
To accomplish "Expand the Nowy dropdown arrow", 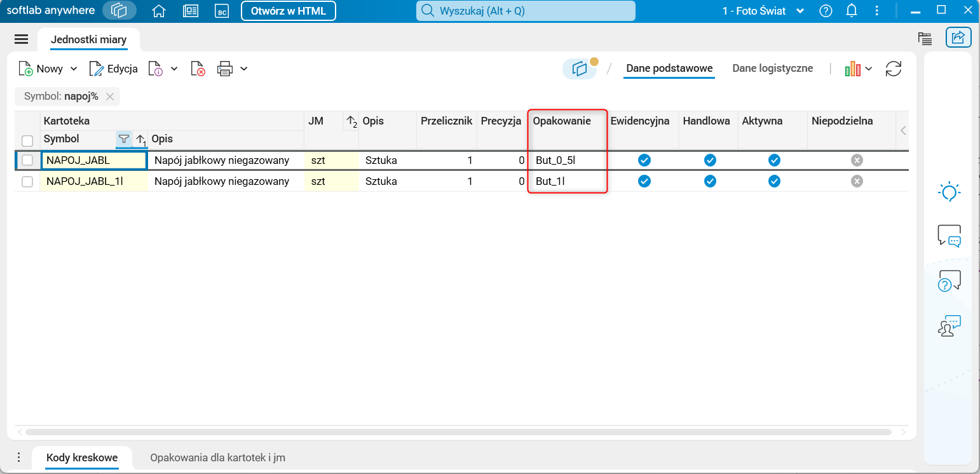I will [73, 69].
